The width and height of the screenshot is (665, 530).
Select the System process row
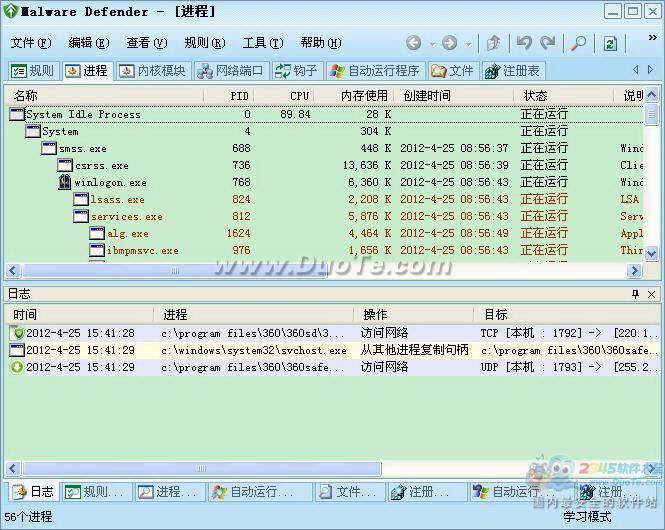(x=326, y=131)
